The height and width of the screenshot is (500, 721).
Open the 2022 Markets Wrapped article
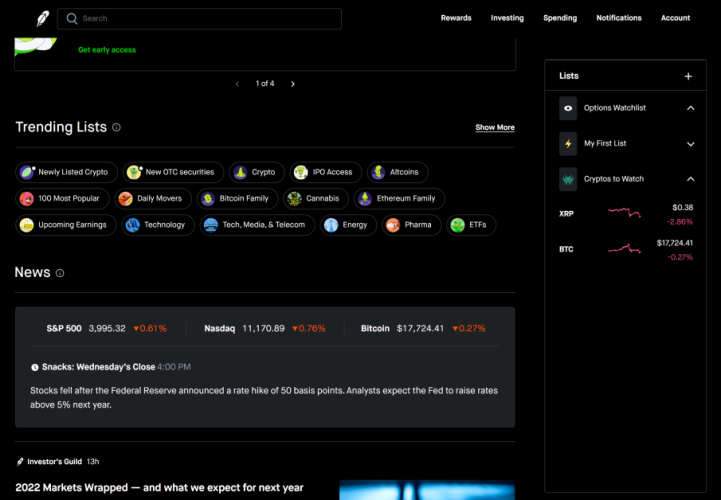click(159, 488)
